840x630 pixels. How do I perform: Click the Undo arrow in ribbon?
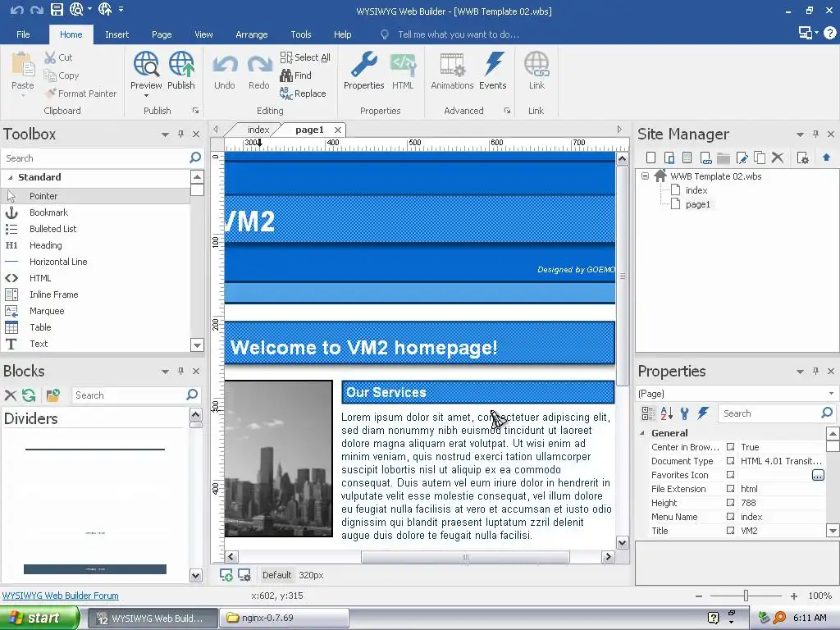(x=225, y=66)
